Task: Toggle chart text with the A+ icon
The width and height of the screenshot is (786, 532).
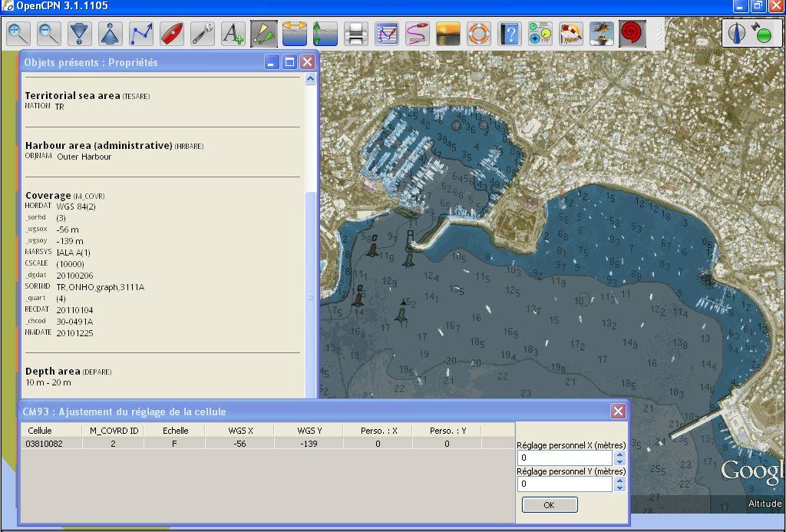Action: point(233,34)
